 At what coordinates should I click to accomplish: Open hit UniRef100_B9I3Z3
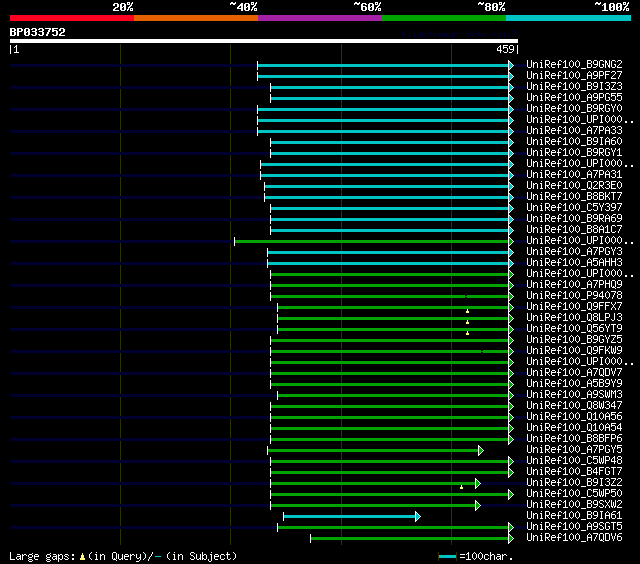[x=574, y=86]
